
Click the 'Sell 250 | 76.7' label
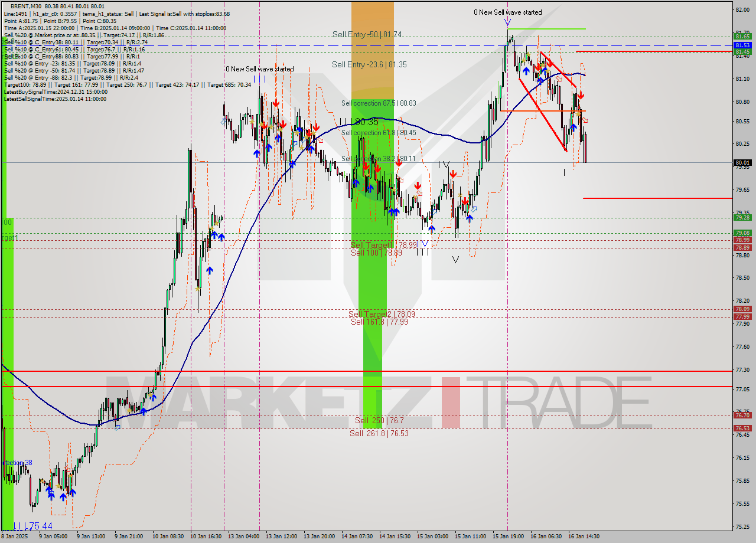click(x=379, y=420)
